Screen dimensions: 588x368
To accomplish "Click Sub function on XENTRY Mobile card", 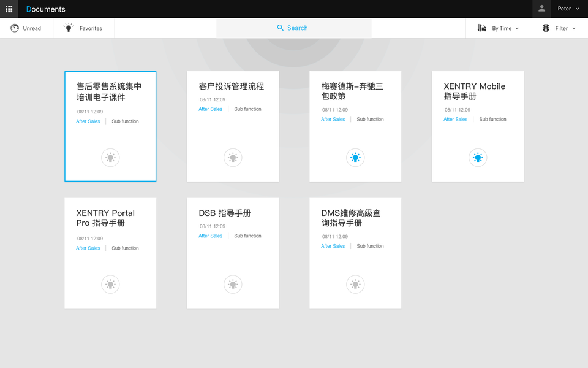I will pyautogui.click(x=492, y=120).
